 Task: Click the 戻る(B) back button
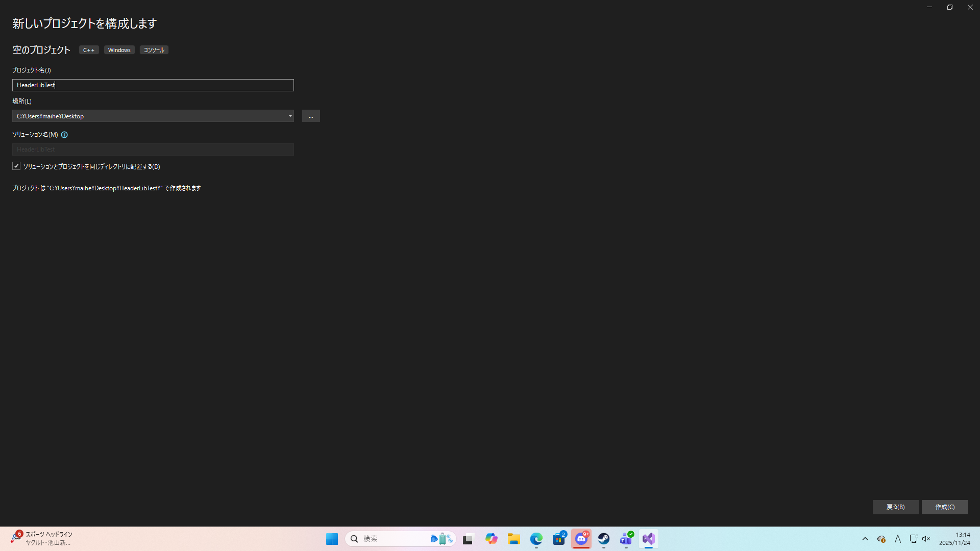click(x=895, y=507)
